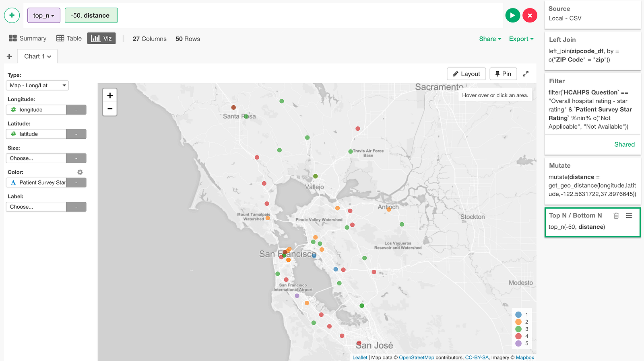Click '27 Columns' count text

[x=149, y=39]
